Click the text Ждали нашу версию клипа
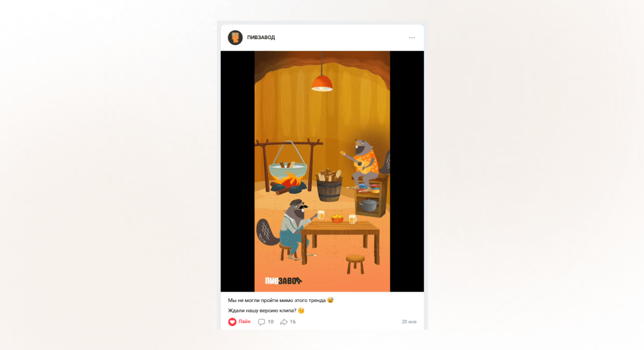Screen dimensions: 644x350 coord(262,310)
